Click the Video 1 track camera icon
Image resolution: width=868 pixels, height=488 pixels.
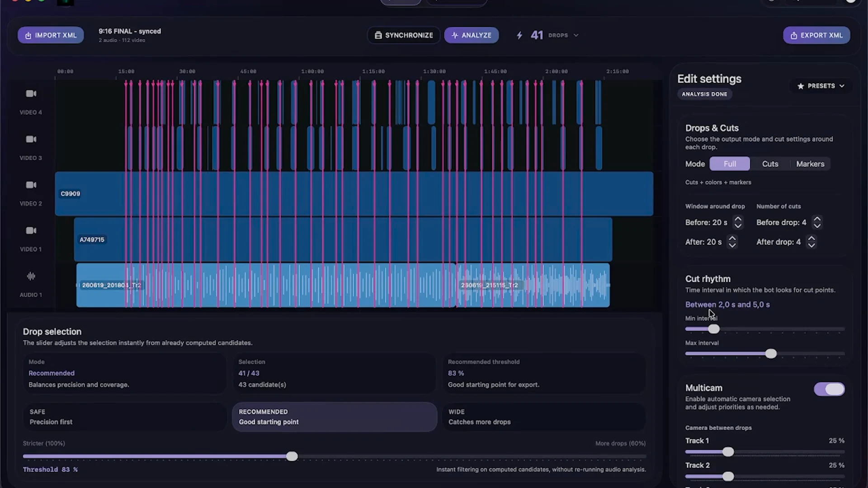click(31, 230)
